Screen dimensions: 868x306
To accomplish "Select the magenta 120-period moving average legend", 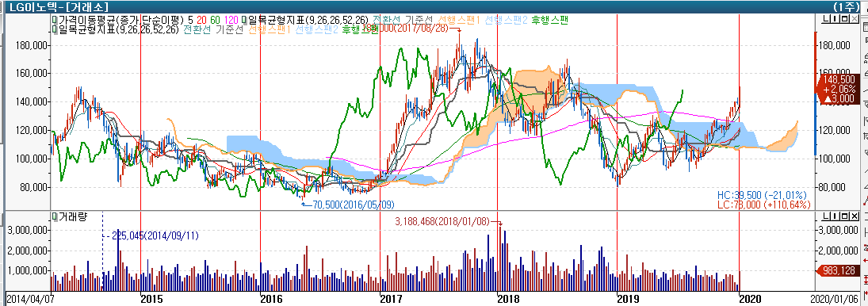I will pyautogui.click(x=232, y=20).
